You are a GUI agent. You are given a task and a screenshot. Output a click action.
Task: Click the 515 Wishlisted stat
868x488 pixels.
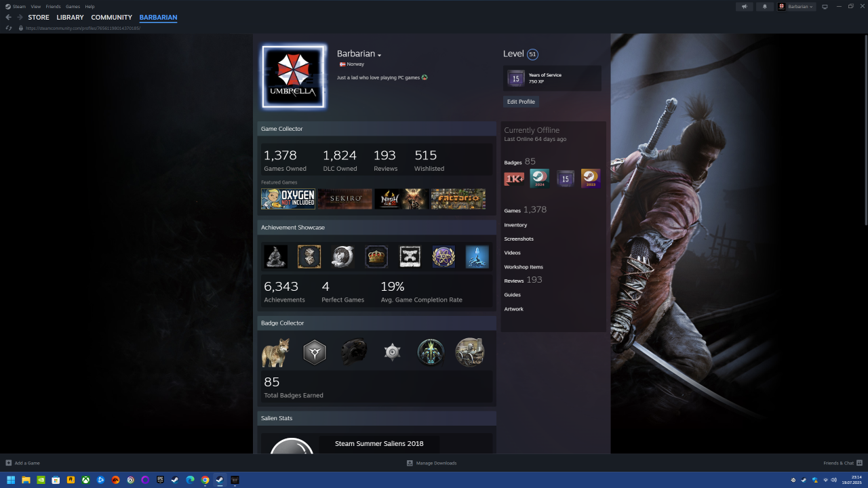[x=429, y=161]
